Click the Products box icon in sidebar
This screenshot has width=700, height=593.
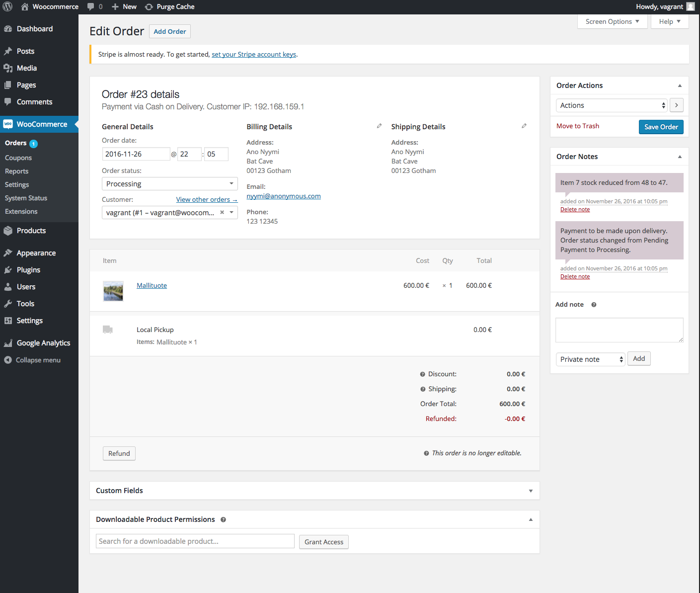click(x=8, y=231)
